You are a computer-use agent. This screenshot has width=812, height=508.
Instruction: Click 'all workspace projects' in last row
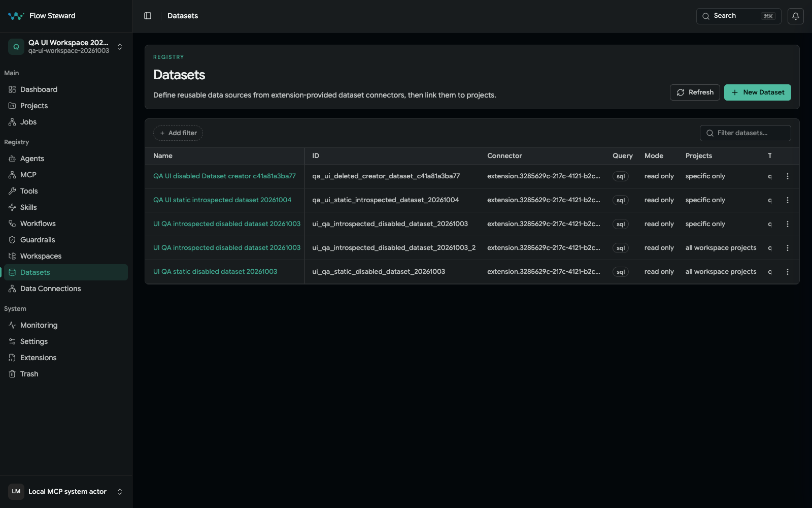(x=721, y=272)
